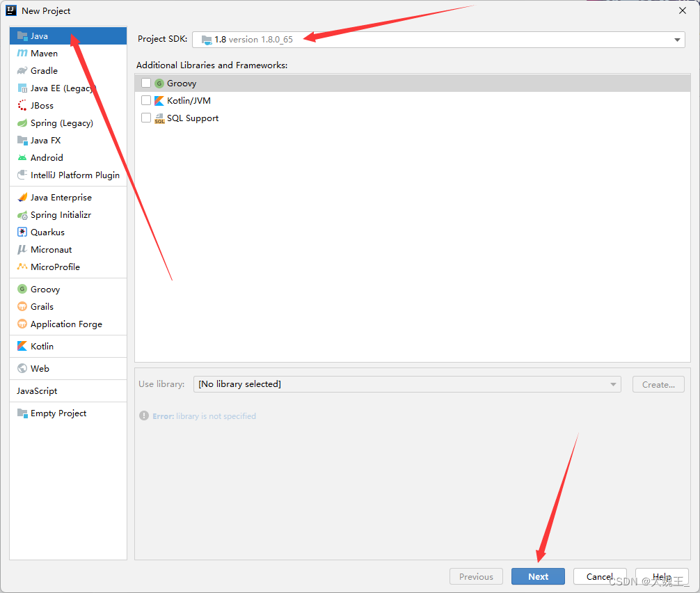The image size is (700, 593).
Task: Click the Java EE (Legacy) icon
Action: (22, 88)
